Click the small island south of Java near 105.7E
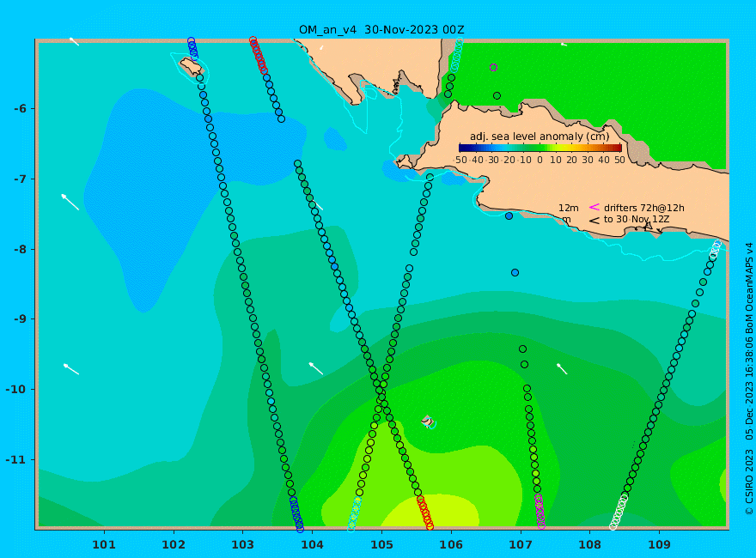 coord(427,422)
